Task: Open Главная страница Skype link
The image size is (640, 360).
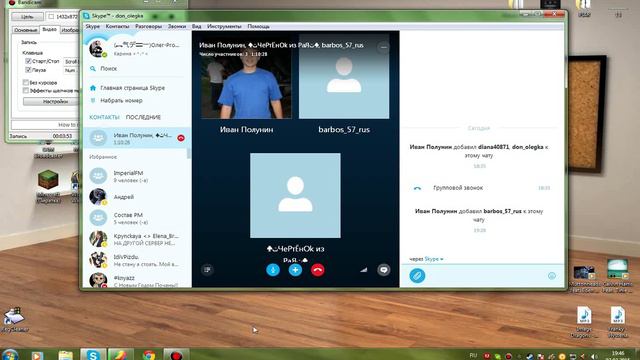Action: 132,88
